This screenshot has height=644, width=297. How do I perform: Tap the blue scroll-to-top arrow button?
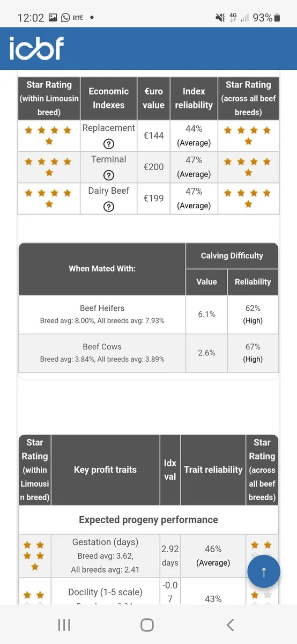coord(264,572)
